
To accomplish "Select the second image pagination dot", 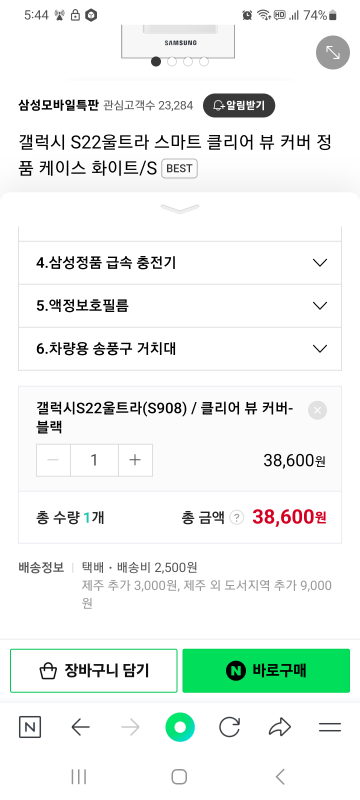I will [x=172, y=62].
